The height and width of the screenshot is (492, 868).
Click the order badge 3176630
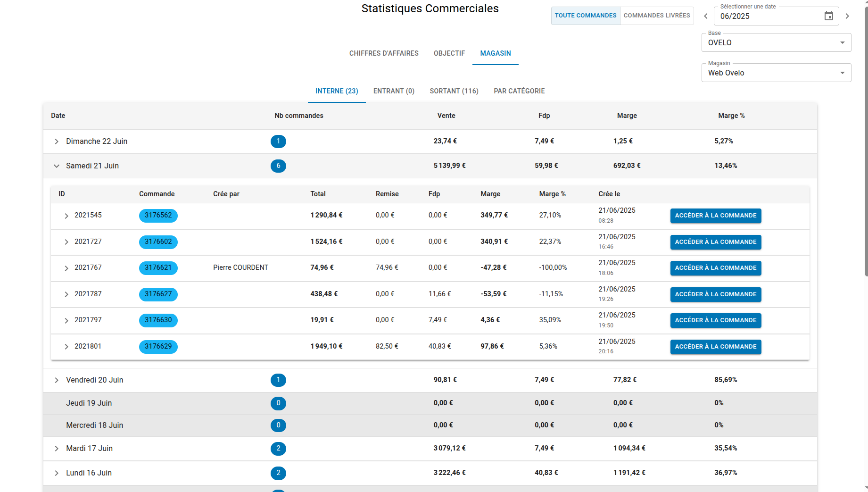pos(158,320)
